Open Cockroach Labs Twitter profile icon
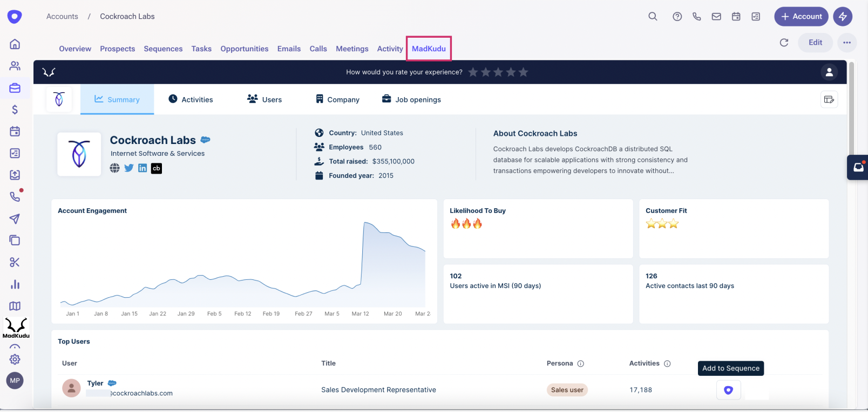Viewport: 868px width, 412px height. [x=128, y=168]
